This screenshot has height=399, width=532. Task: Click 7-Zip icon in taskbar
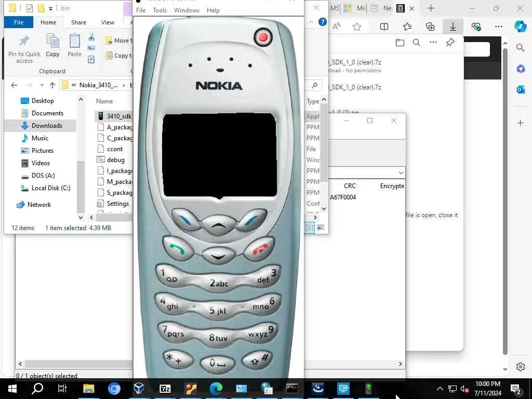[165, 389]
